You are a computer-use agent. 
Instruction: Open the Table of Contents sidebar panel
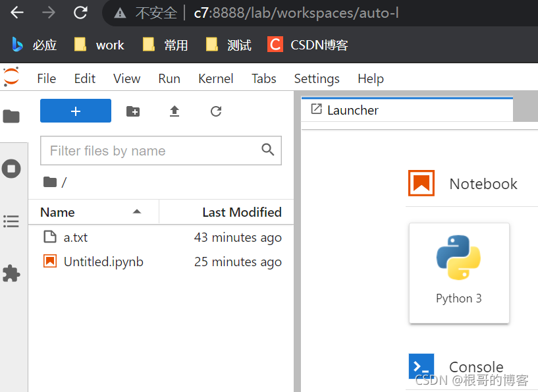tap(11, 221)
